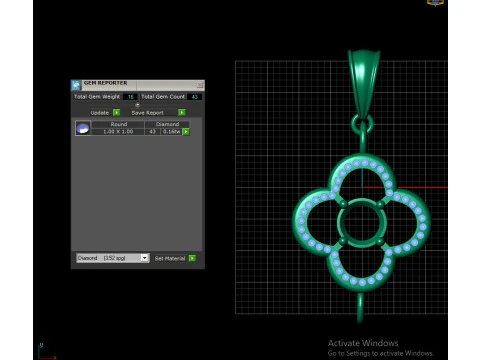Click the green Save Report arrow

[x=182, y=113]
